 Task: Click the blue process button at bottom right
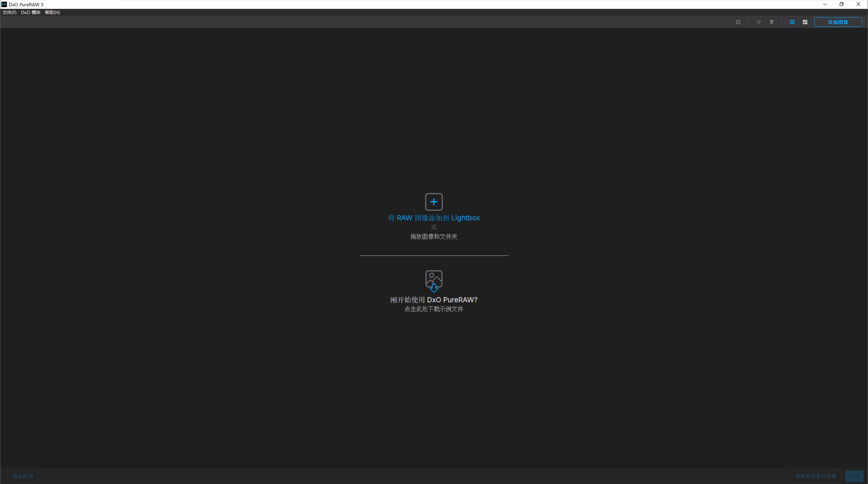click(854, 476)
